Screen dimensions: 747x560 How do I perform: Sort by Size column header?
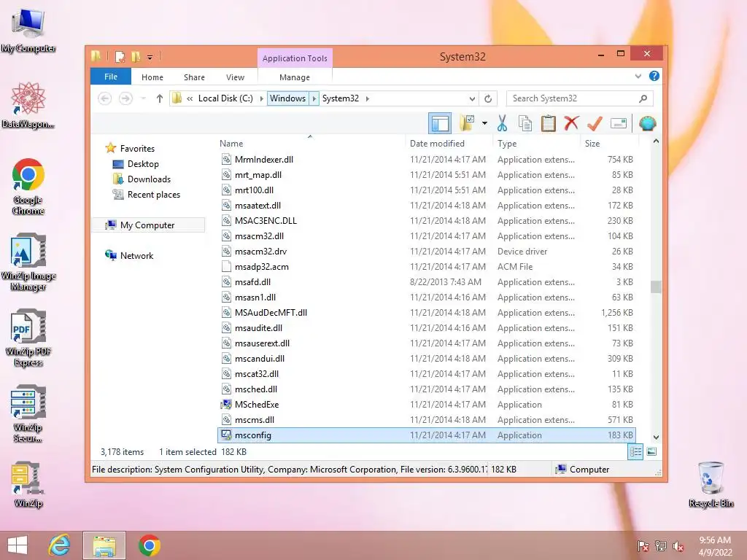pos(592,144)
